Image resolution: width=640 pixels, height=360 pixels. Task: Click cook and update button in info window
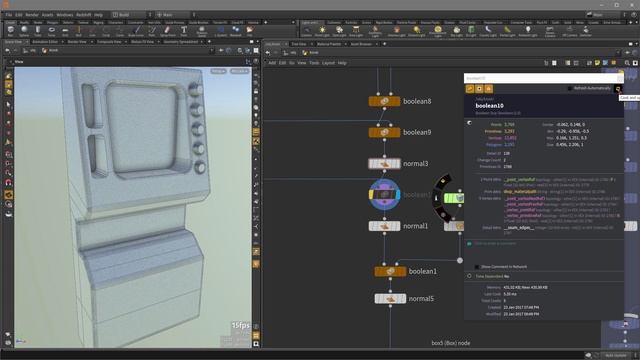pyautogui.click(x=618, y=89)
